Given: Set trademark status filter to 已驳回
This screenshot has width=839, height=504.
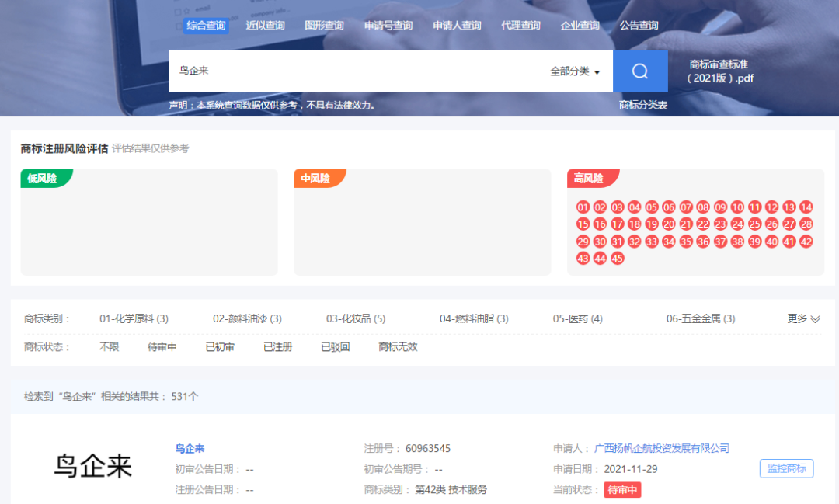Looking at the screenshot, I should [x=336, y=347].
